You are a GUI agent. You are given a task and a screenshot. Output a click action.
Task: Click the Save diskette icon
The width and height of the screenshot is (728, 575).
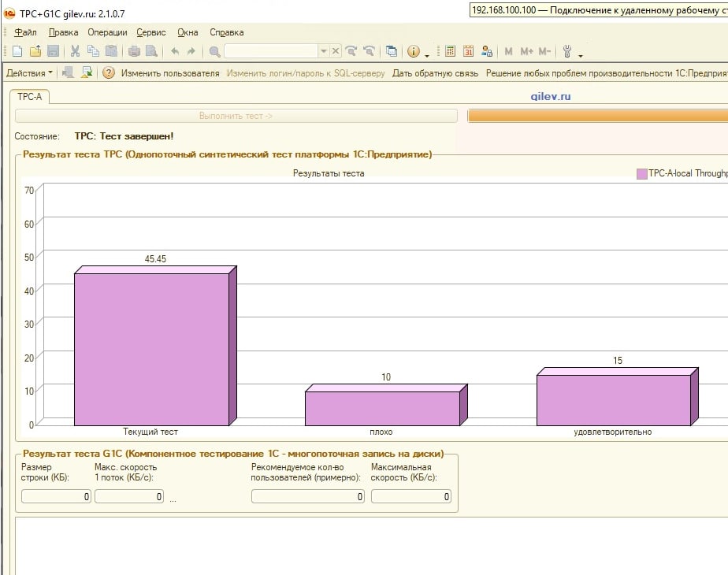(54, 51)
